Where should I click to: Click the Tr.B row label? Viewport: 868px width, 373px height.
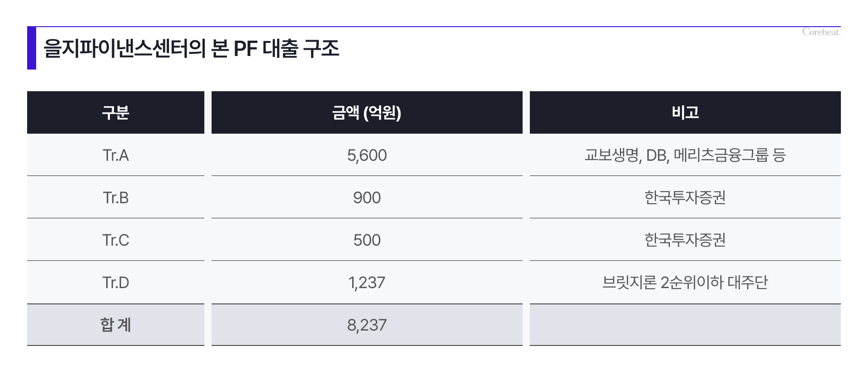click(x=116, y=198)
